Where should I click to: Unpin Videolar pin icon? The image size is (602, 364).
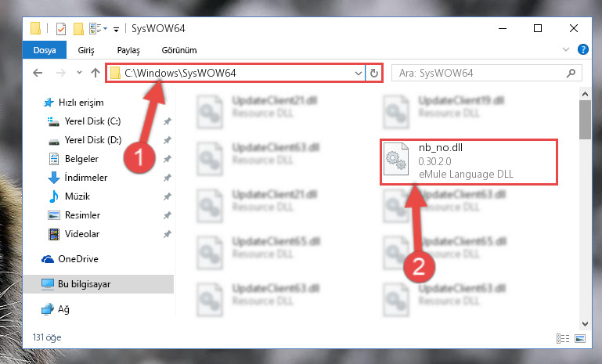tap(167, 234)
